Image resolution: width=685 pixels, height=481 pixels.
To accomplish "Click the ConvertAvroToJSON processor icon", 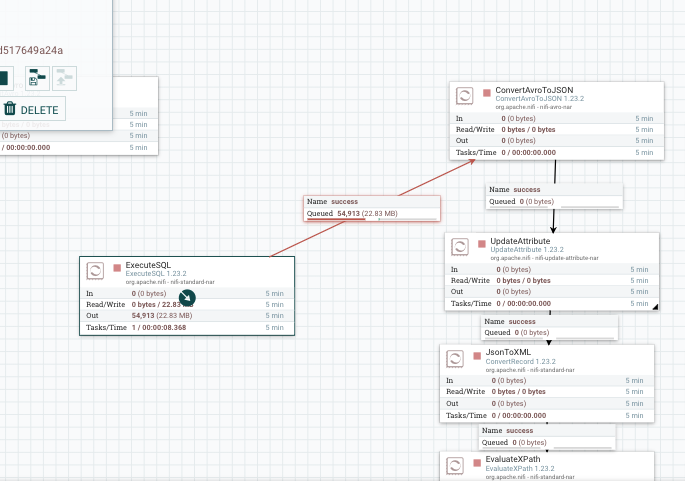I will [464, 96].
